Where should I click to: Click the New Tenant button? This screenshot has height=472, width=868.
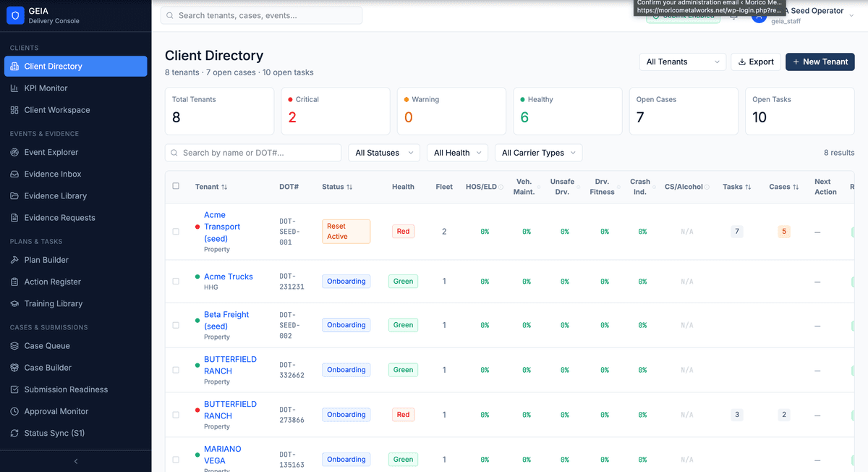[820, 62]
